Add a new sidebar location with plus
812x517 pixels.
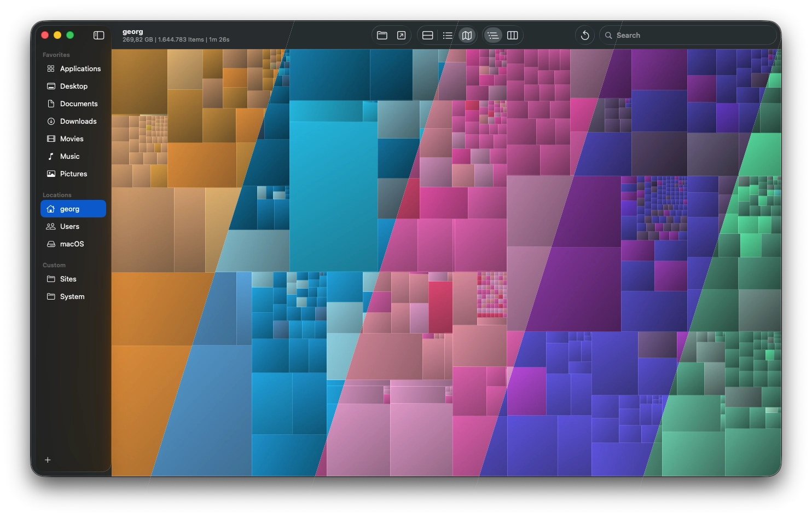(48, 460)
